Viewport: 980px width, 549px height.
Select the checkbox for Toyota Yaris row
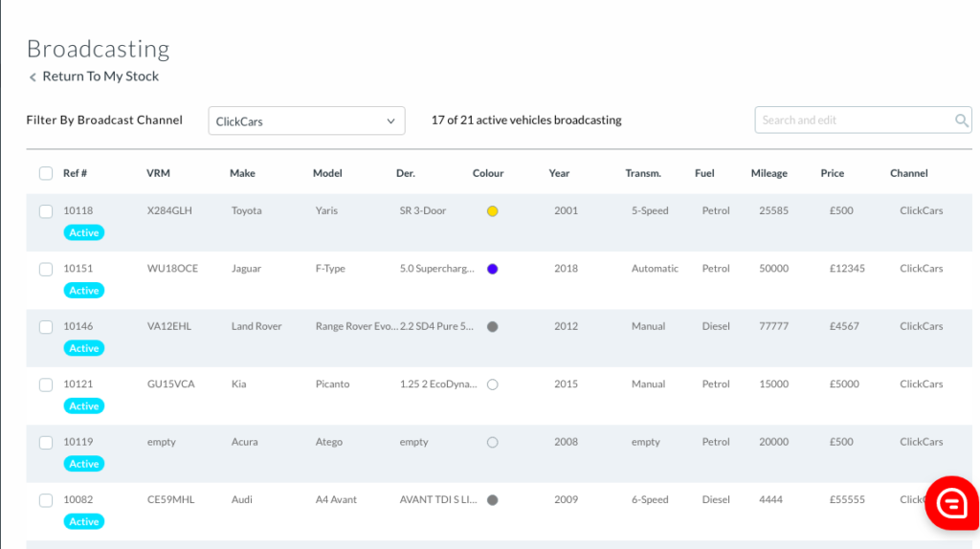46,211
